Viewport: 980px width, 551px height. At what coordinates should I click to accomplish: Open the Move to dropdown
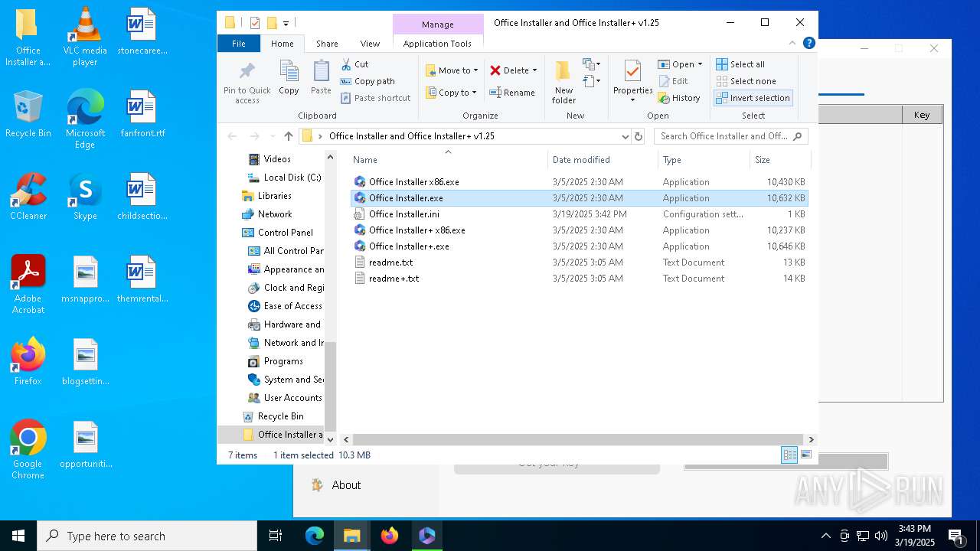coord(452,70)
